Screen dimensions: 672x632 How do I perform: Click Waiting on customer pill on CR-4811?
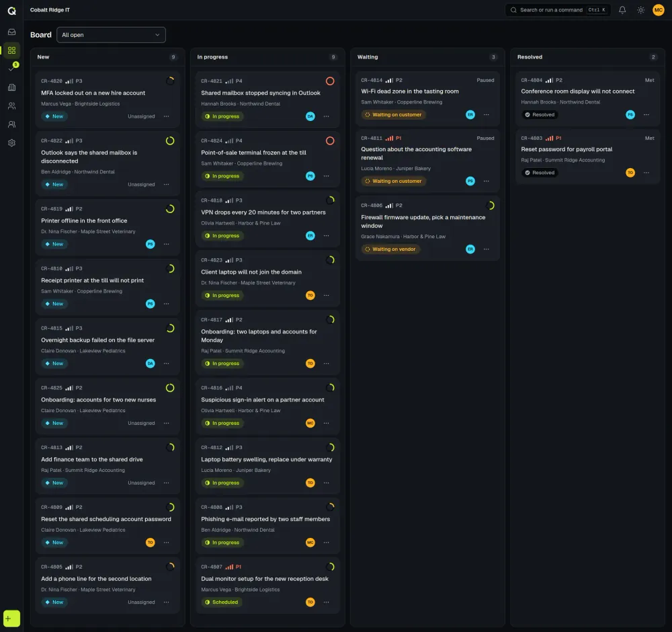coord(393,181)
